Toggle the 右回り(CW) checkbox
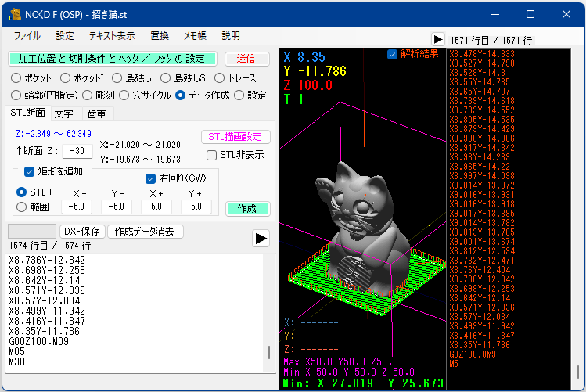586x392 pixels. [x=150, y=178]
